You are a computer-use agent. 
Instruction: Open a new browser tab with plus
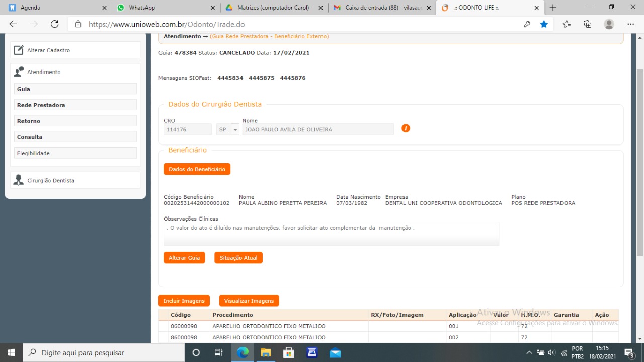click(553, 8)
